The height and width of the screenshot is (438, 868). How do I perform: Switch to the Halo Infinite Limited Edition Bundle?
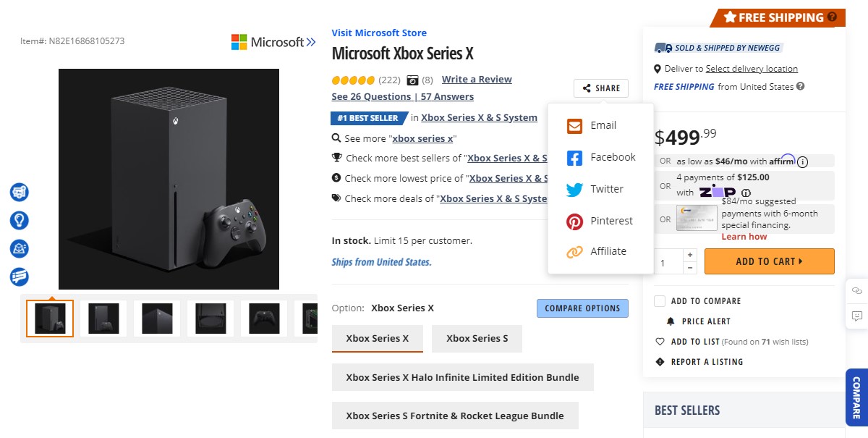pyautogui.click(x=462, y=377)
